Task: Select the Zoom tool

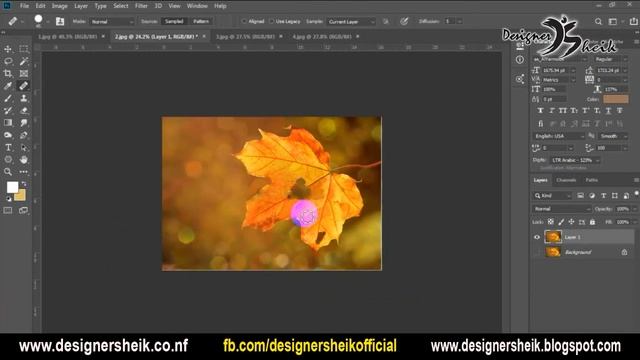Action: coord(8,172)
